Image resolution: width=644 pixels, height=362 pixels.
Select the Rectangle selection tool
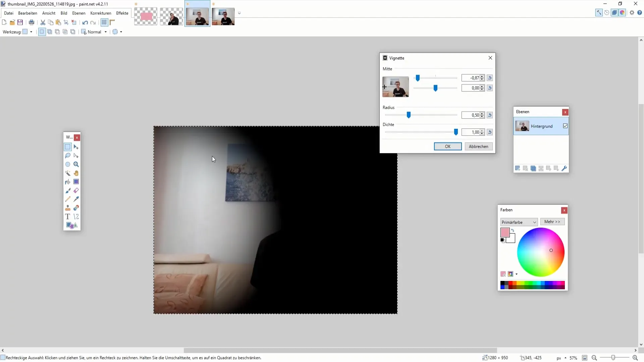tap(68, 147)
